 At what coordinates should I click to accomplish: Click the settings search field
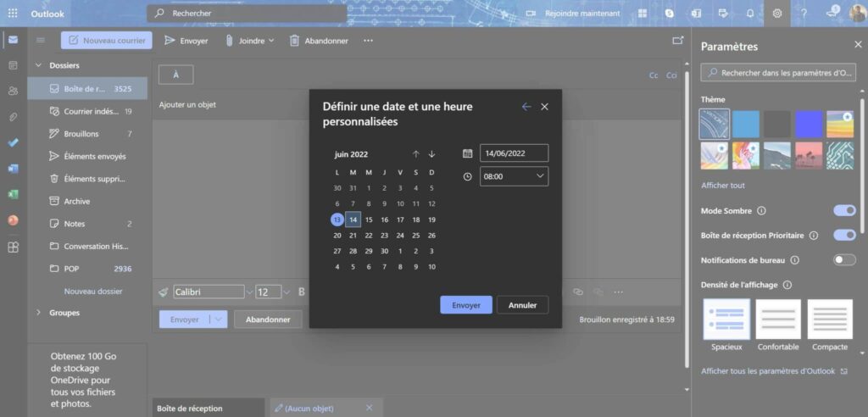[778, 73]
